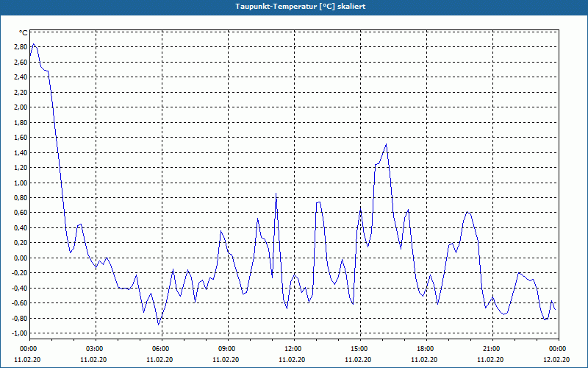Click the '0,80' y-axis label
Viewport: 588px width, 368px height.
pos(21,197)
